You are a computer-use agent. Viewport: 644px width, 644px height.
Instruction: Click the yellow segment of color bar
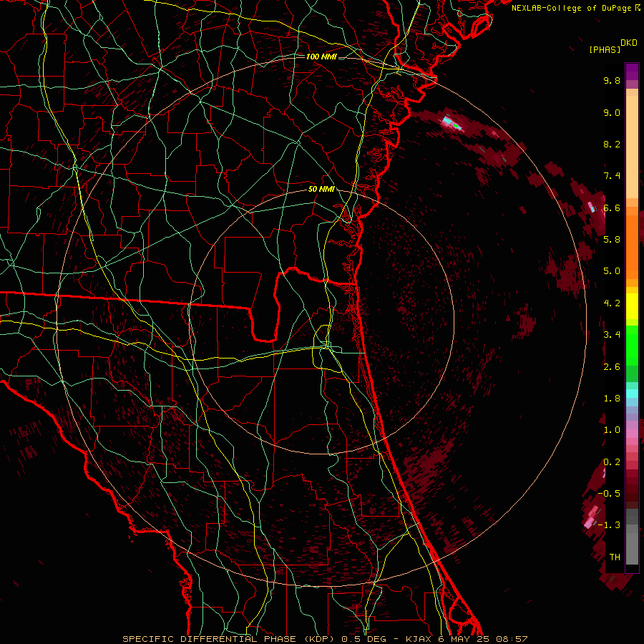tap(632, 306)
